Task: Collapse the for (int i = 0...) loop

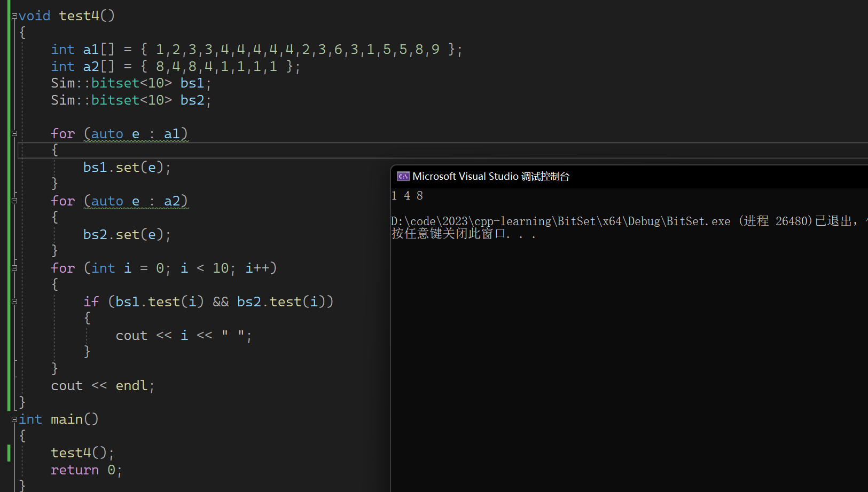Action: 14,268
